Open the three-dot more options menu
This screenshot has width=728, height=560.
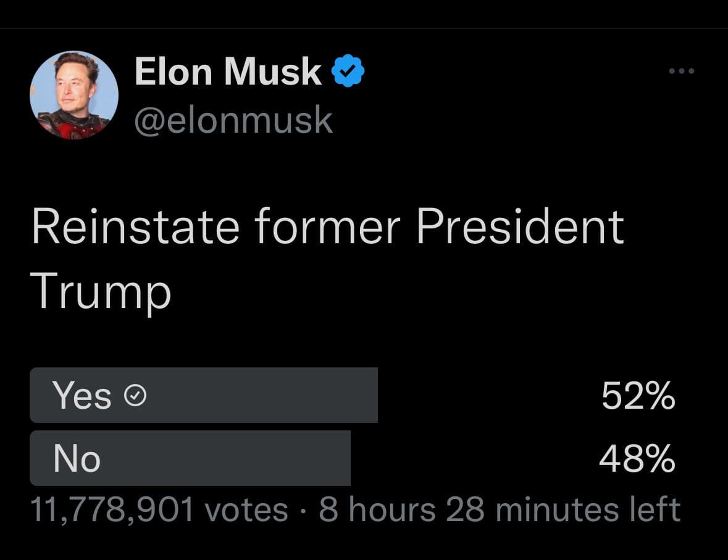pyautogui.click(x=682, y=71)
